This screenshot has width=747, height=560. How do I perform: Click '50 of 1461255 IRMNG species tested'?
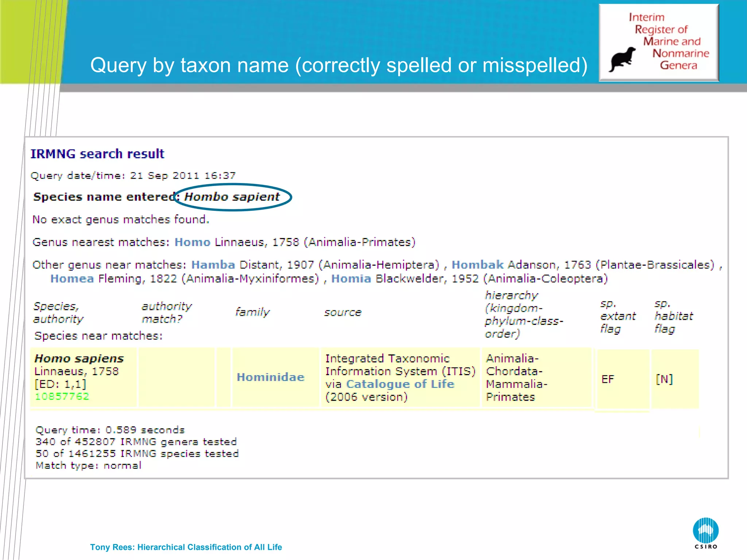tap(137, 454)
